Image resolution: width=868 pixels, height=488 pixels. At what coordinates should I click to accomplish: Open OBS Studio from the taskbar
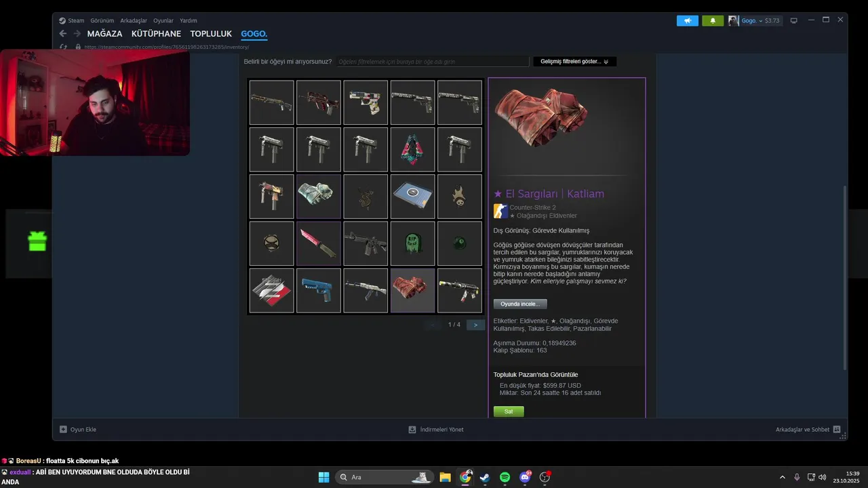pos(545,477)
